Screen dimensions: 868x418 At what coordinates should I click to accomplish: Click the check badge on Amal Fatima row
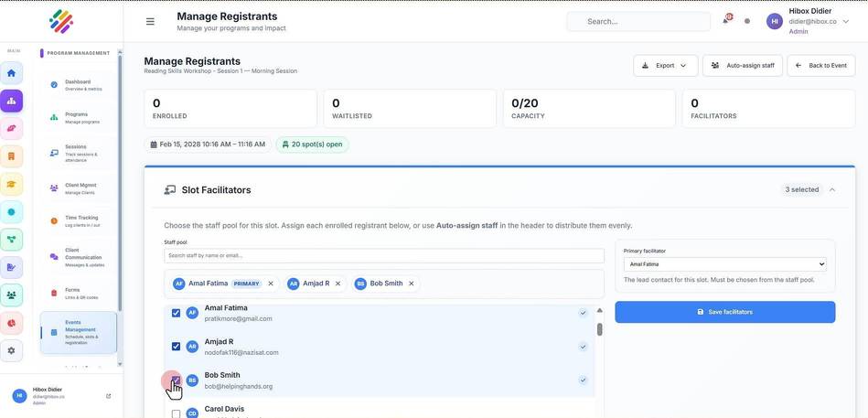tap(583, 313)
